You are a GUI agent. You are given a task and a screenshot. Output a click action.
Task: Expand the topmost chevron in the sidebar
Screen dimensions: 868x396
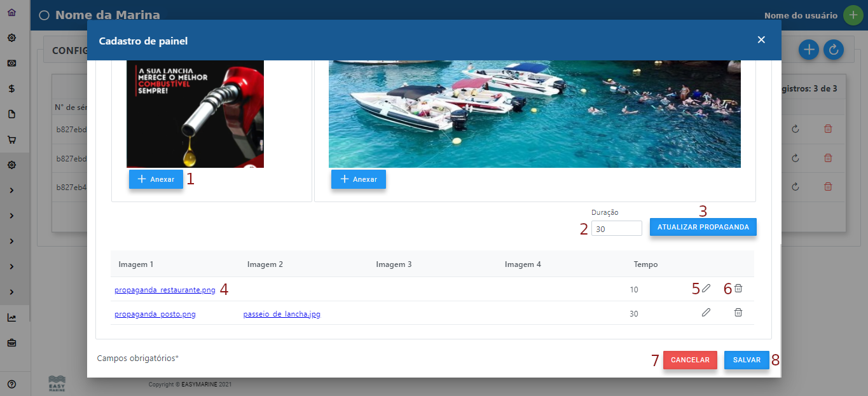(11, 191)
